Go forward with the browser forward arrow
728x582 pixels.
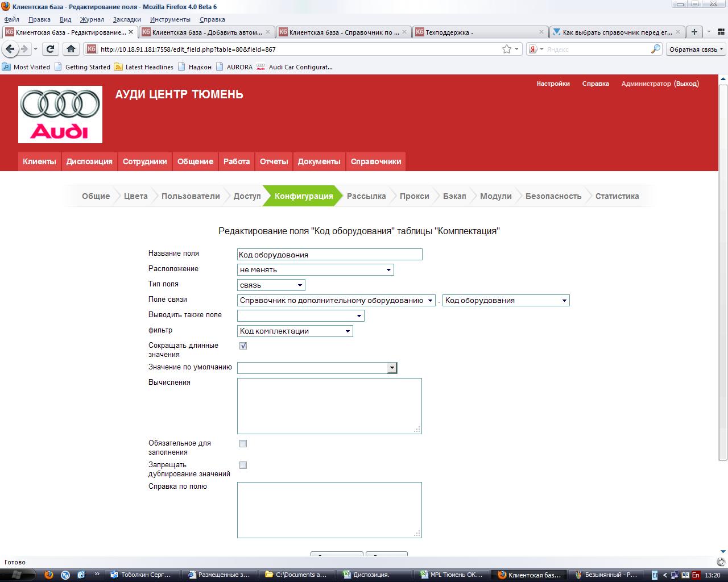[24, 49]
